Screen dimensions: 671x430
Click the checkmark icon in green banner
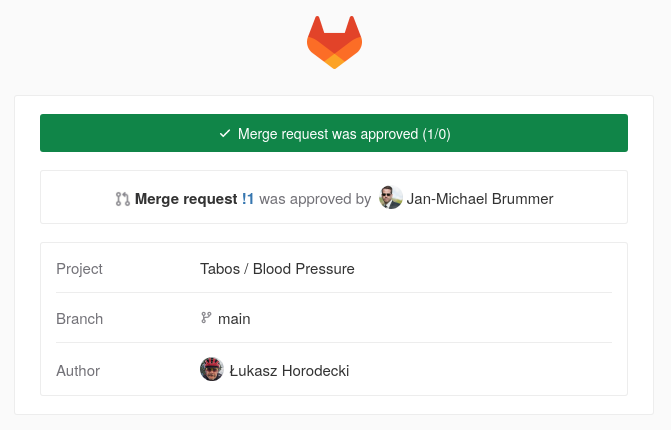point(224,134)
